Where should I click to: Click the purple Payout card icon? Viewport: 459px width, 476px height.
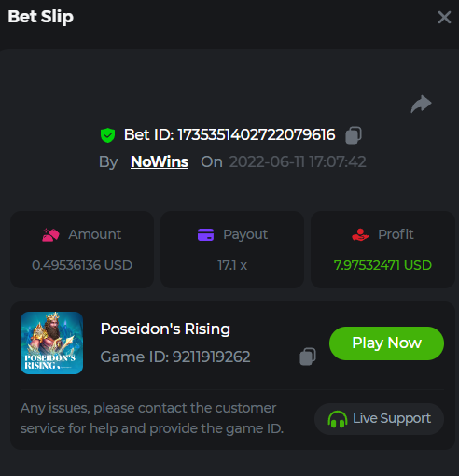pyautogui.click(x=205, y=234)
